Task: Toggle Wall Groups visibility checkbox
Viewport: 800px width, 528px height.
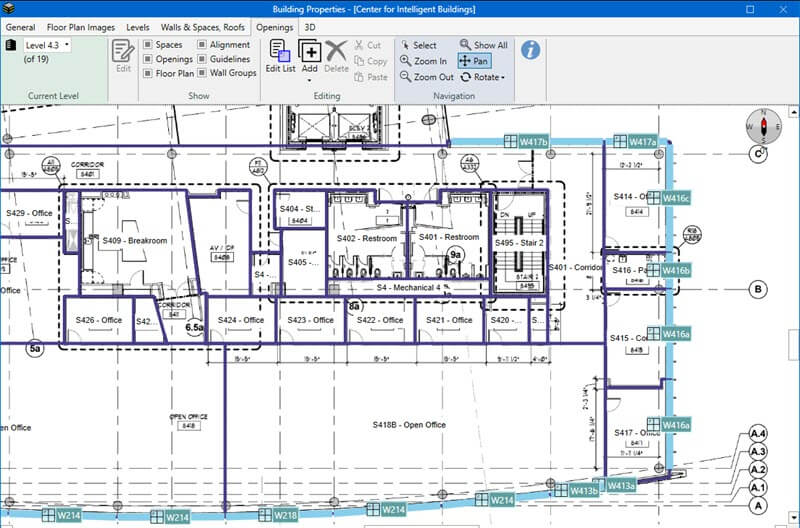Action: [x=202, y=73]
